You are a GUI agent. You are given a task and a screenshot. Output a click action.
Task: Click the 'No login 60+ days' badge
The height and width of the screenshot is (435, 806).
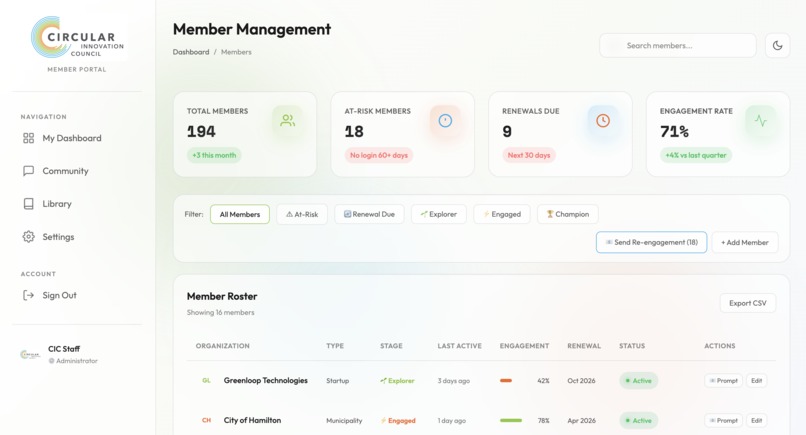[x=379, y=155]
